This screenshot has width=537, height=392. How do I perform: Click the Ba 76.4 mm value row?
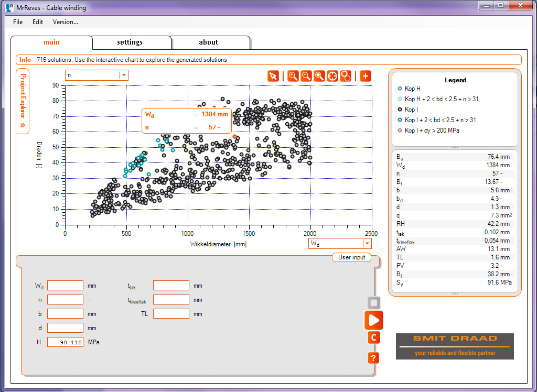tap(455, 157)
